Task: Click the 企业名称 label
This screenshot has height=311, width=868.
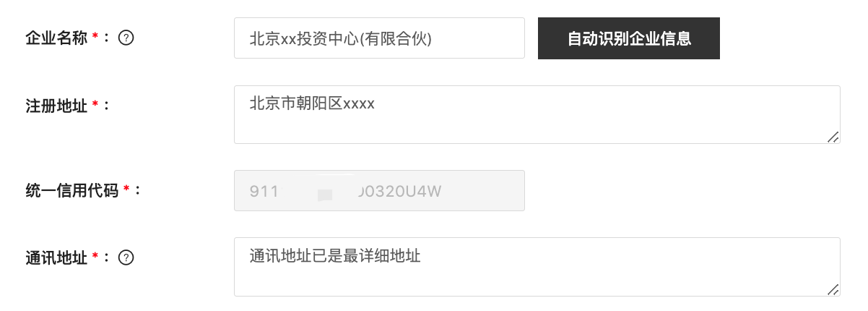Action: (56, 38)
